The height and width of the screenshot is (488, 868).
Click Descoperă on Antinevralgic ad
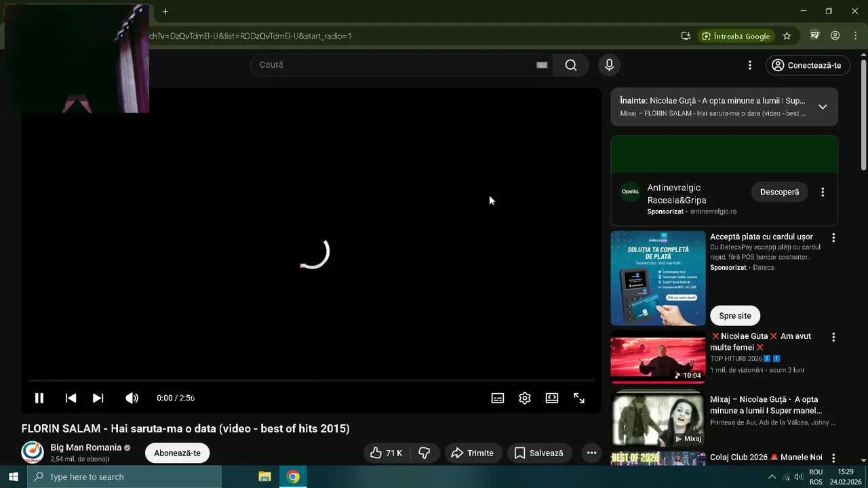pyautogui.click(x=779, y=192)
